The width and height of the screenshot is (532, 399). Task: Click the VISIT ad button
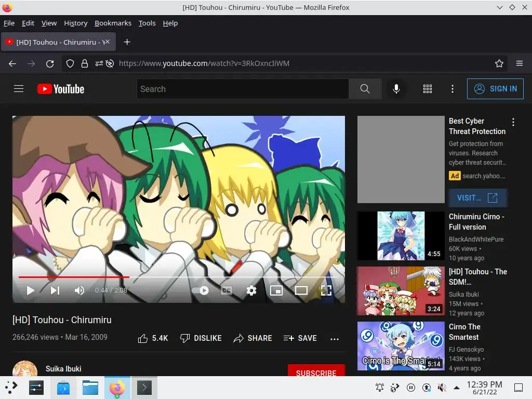click(x=478, y=198)
